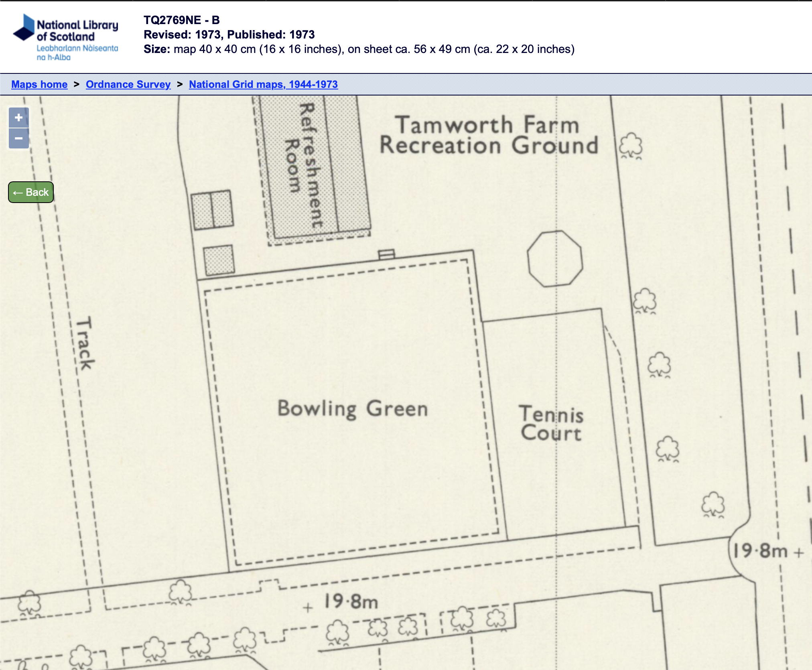Click the Tennis Court label on map
Viewport: 812px width, 670px height.
coord(551,424)
